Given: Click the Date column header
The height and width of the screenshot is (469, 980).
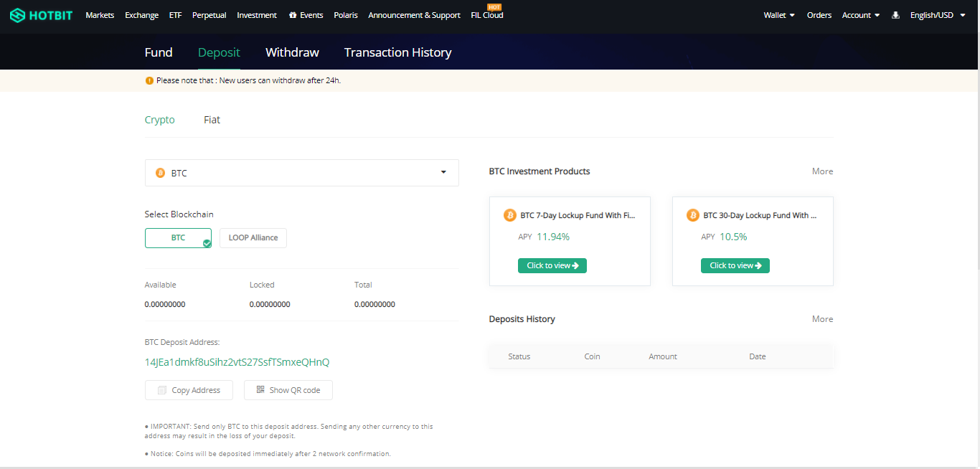Looking at the screenshot, I should pyautogui.click(x=758, y=356).
